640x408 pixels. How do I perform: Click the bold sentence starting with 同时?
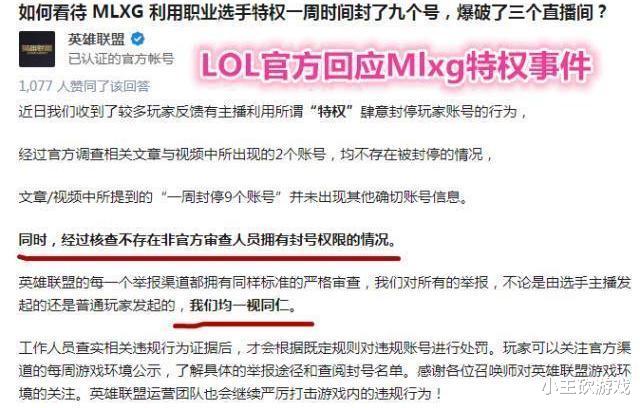click(x=207, y=240)
